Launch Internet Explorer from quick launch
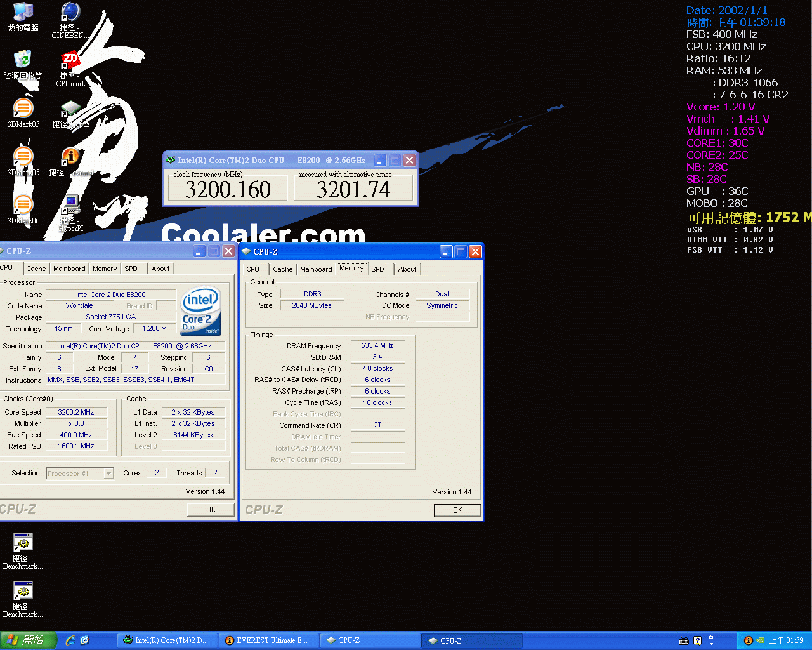812x650 pixels. [70, 640]
